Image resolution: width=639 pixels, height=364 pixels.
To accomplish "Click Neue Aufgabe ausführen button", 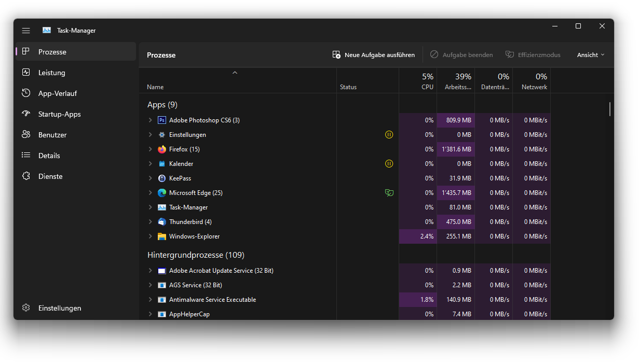I will (x=374, y=54).
